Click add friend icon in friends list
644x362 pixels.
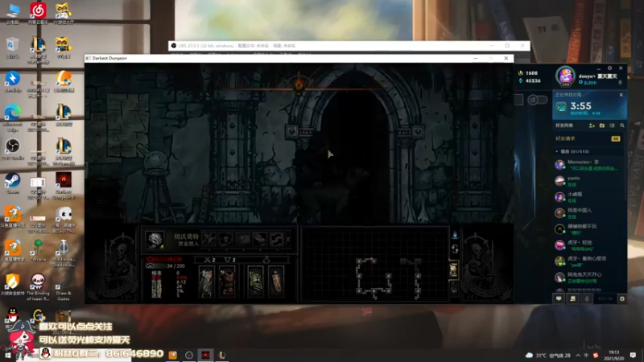592,125
